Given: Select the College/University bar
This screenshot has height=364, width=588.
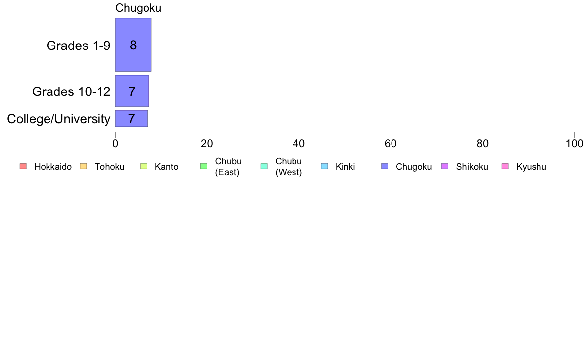Looking at the screenshot, I should (x=132, y=119).
